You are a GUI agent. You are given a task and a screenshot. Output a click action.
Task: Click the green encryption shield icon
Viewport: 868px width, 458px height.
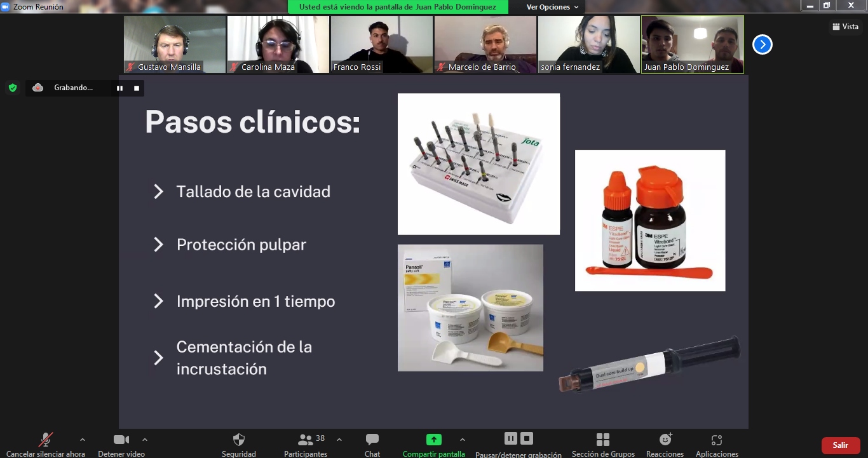coord(13,88)
